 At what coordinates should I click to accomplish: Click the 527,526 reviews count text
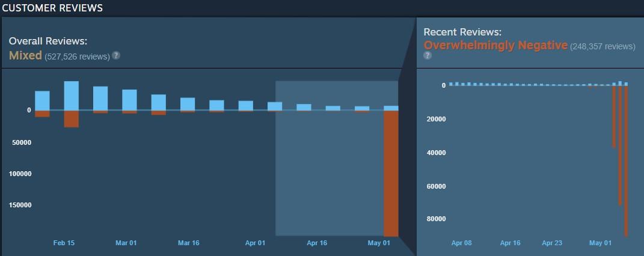[77, 56]
